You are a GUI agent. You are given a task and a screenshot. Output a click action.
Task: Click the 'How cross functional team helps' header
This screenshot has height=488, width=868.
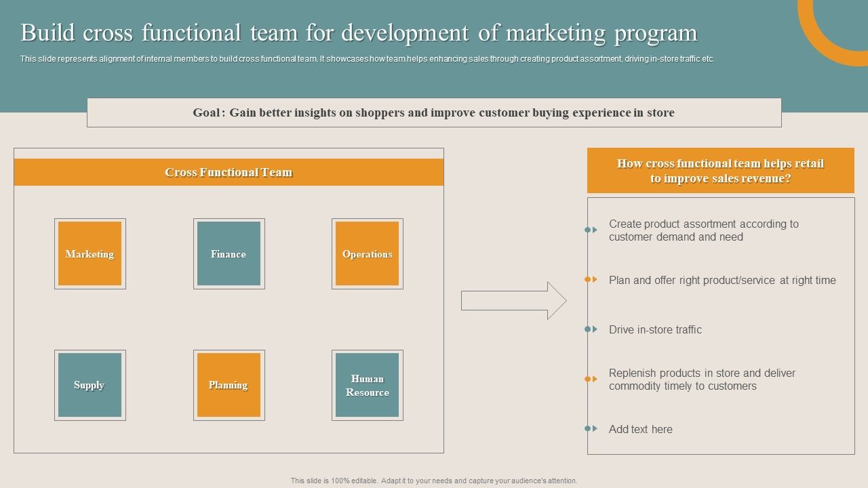click(721, 171)
